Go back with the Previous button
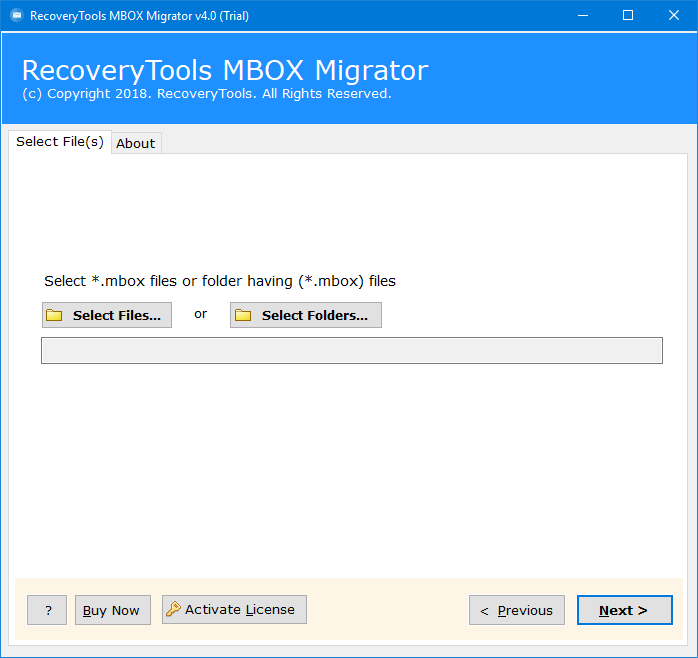698x658 pixels. click(x=516, y=610)
